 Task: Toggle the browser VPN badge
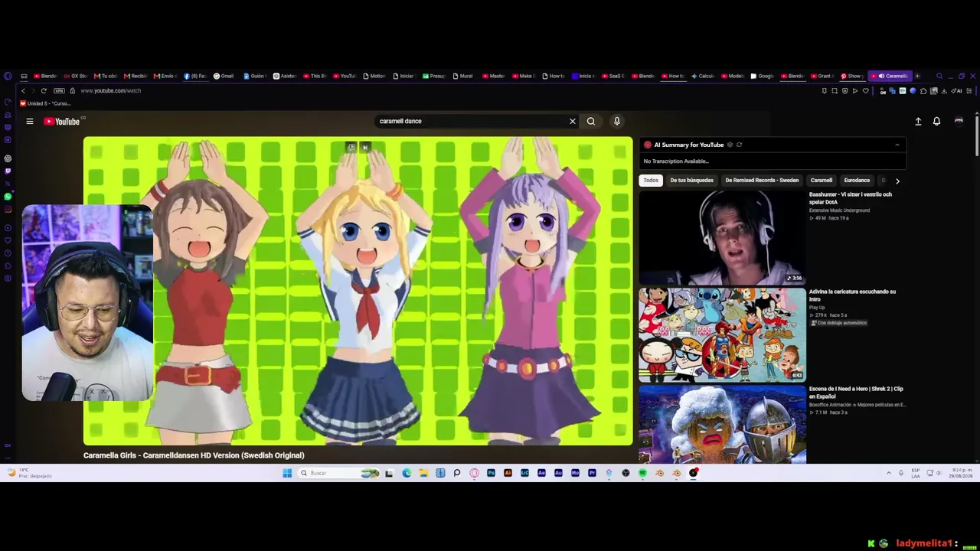(x=59, y=91)
